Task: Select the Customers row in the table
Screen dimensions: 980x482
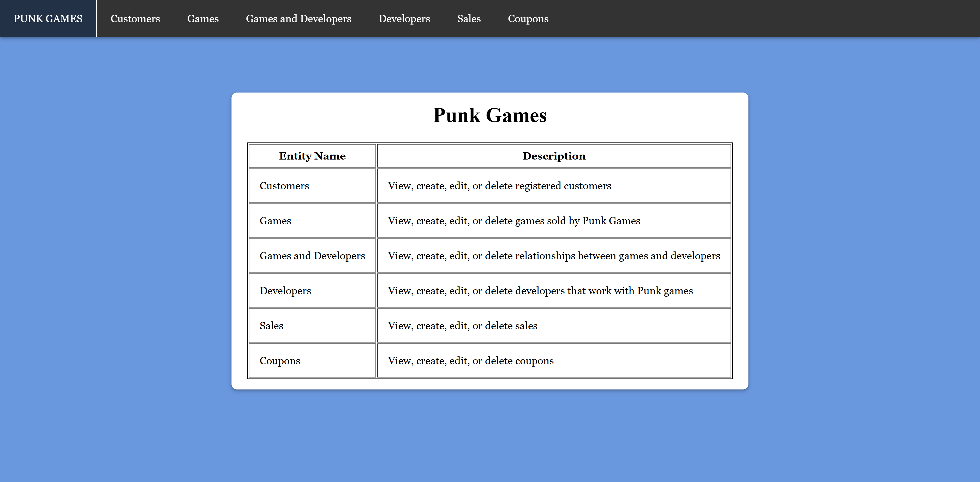Action: pos(284,186)
